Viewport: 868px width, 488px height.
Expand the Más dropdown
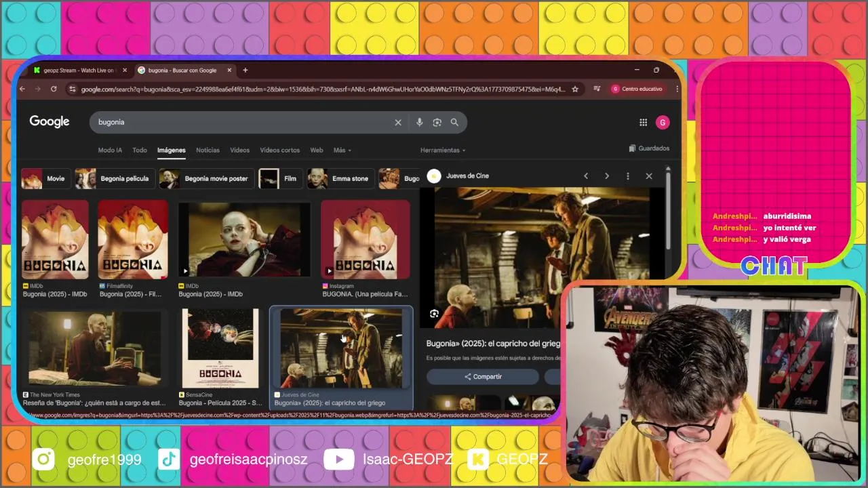tap(342, 150)
